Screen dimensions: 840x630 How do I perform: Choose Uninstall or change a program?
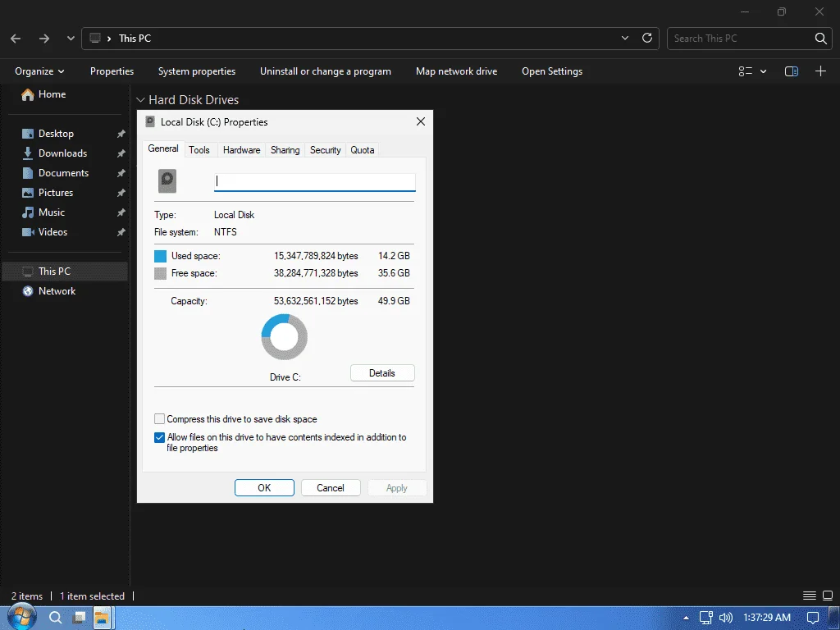(326, 71)
